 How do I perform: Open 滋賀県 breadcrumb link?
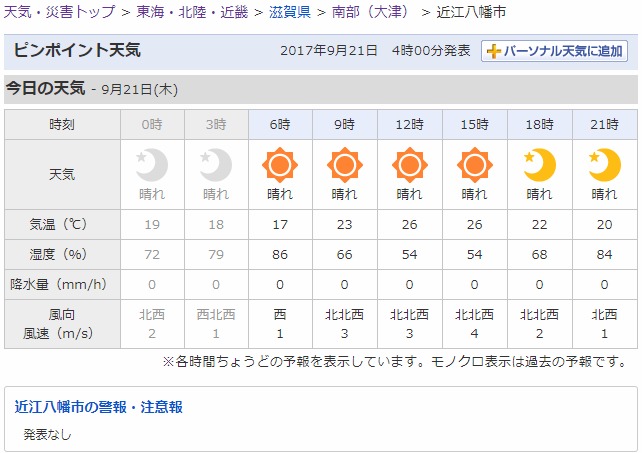pos(289,11)
